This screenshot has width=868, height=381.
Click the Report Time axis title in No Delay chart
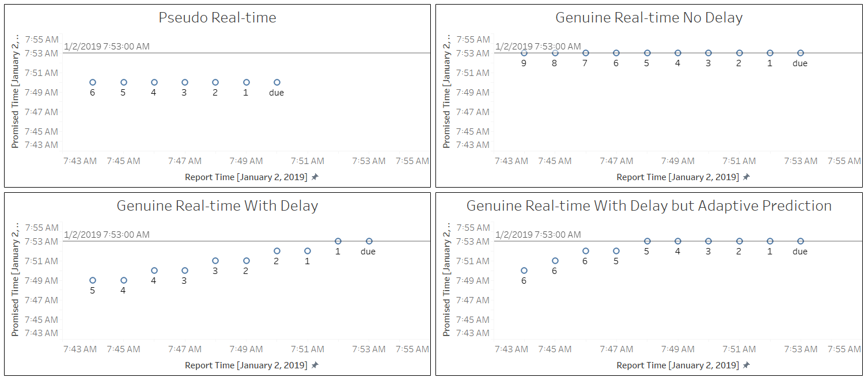[x=677, y=177]
